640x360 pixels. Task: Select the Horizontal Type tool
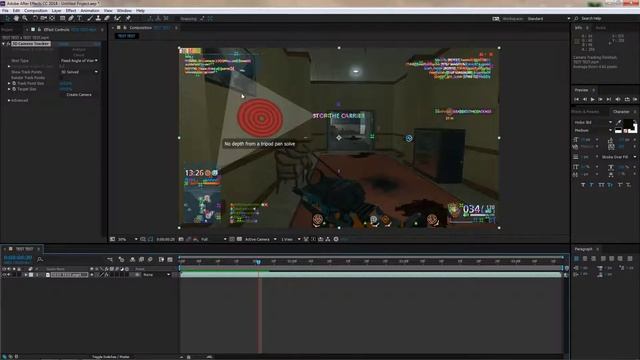pyautogui.click(x=80, y=18)
